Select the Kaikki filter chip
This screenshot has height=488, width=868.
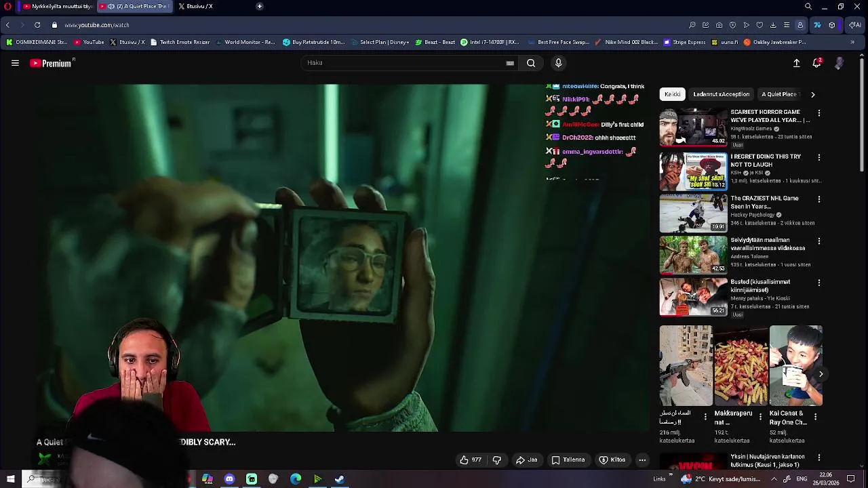coord(672,94)
